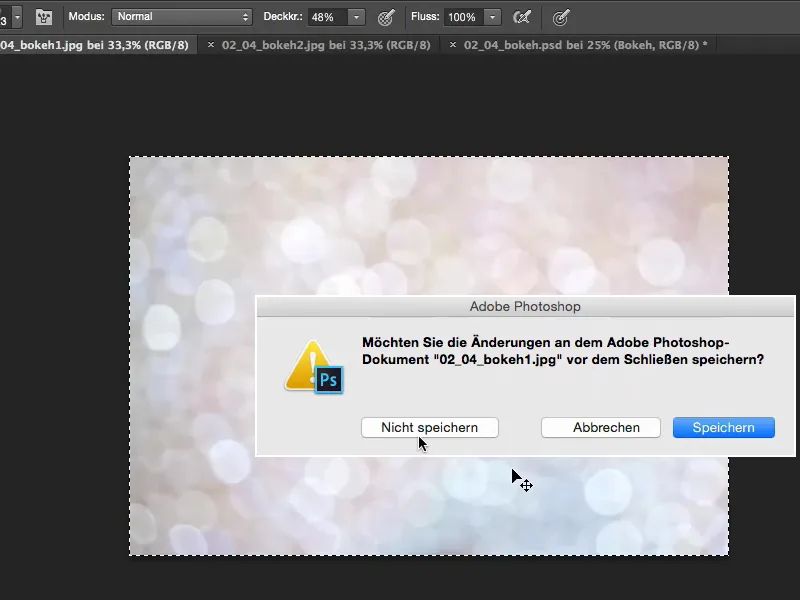Screen dimensions: 800x600
Task: Enable pressure for size icon
Action: (x=562, y=17)
